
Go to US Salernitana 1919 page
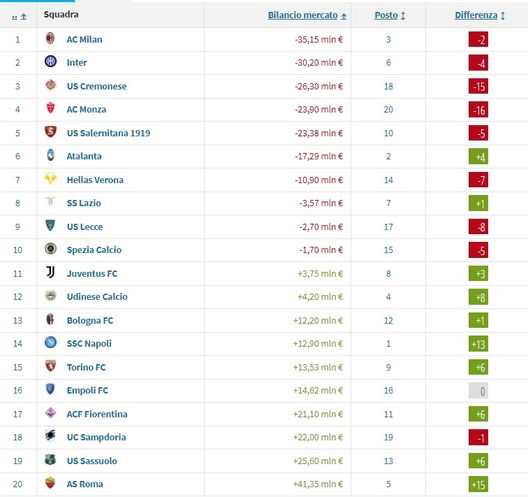click(x=108, y=133)
